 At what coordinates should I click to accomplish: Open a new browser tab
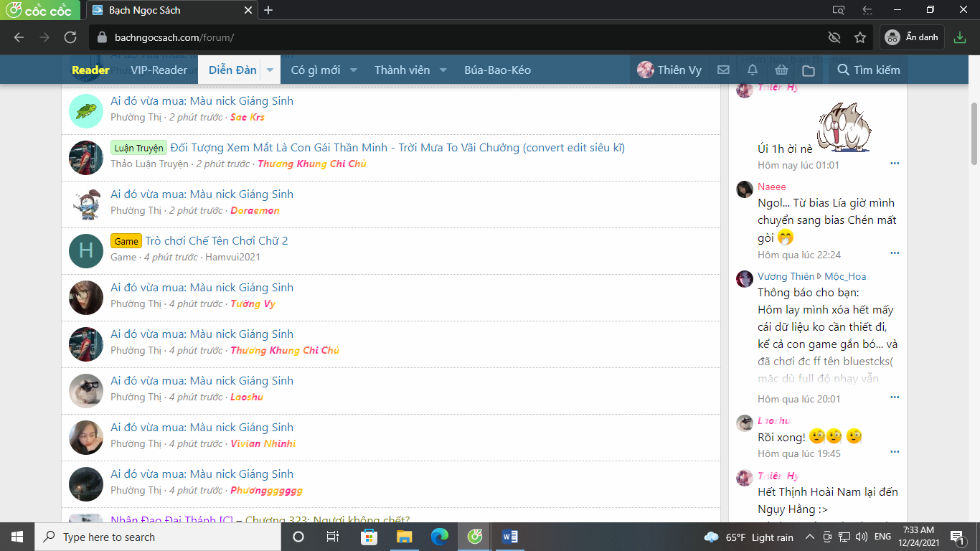[268, 10]
